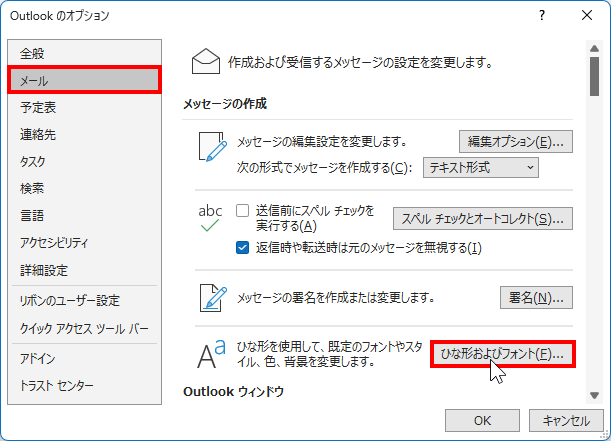Click text メッセージの署名を作成または変更します。
The height and width of the screenshot is (441, 611).
click(336, 298)
